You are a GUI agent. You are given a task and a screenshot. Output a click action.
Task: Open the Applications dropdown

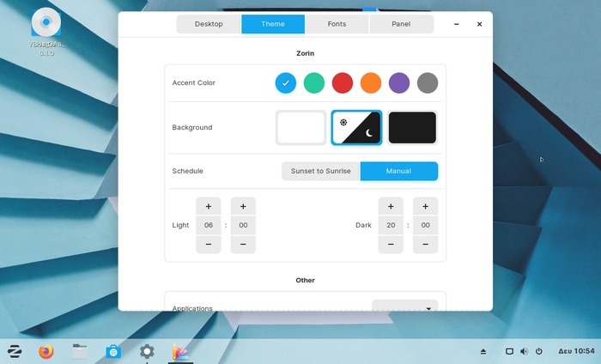click(404, 306)
